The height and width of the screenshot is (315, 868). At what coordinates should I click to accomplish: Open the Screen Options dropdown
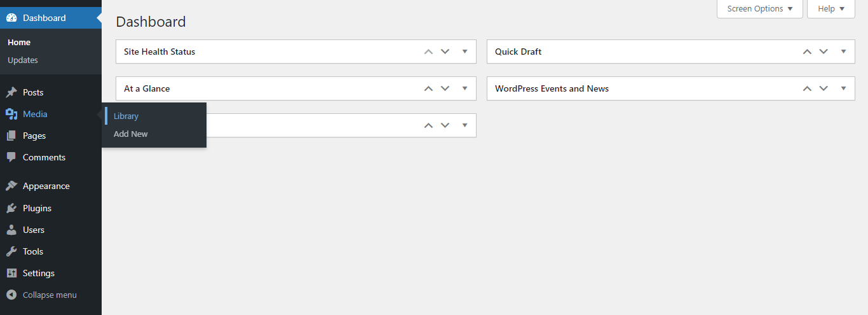(759, 9)
